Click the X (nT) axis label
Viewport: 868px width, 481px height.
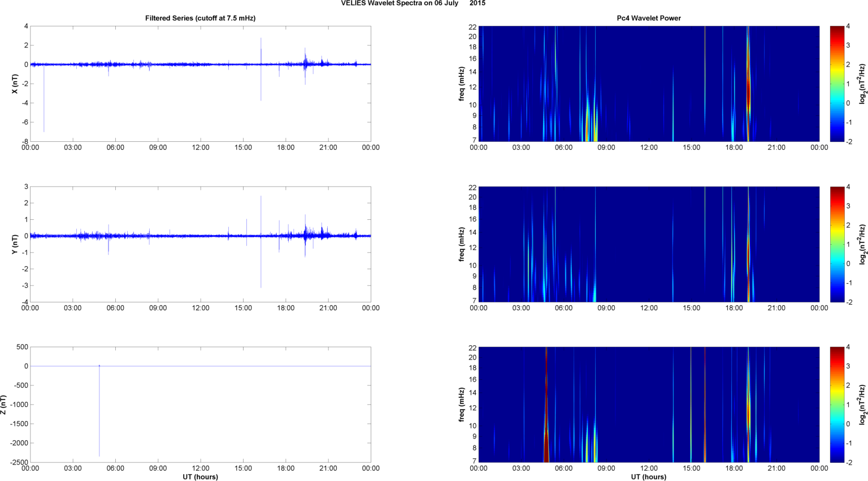pos(15,84)
